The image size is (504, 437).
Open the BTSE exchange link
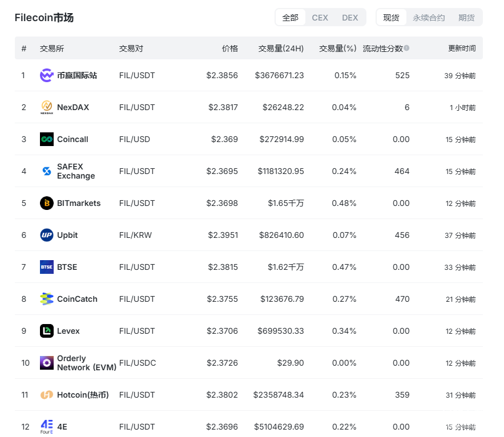pyautogui.click(x=67, y=267)
